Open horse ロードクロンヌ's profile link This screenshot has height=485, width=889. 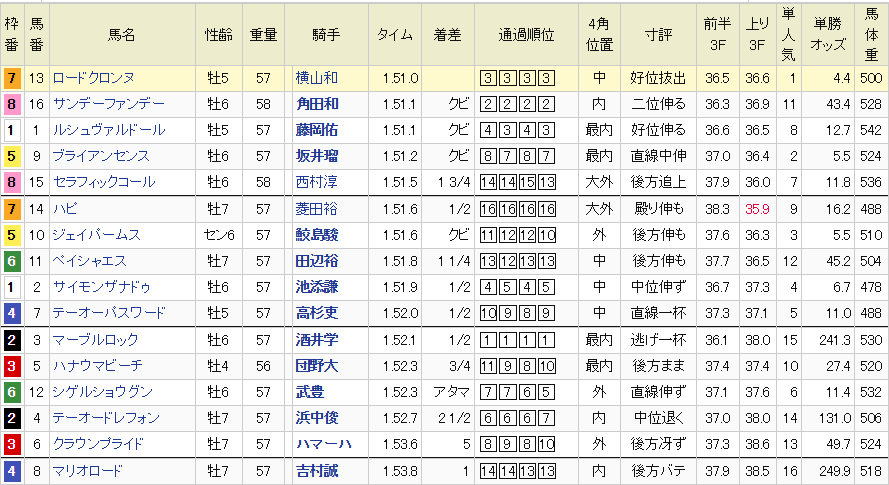click(94, 78)
